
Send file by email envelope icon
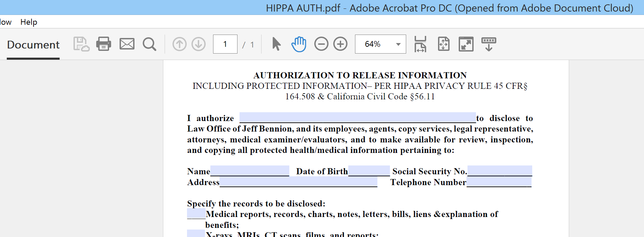coord(127,44)
